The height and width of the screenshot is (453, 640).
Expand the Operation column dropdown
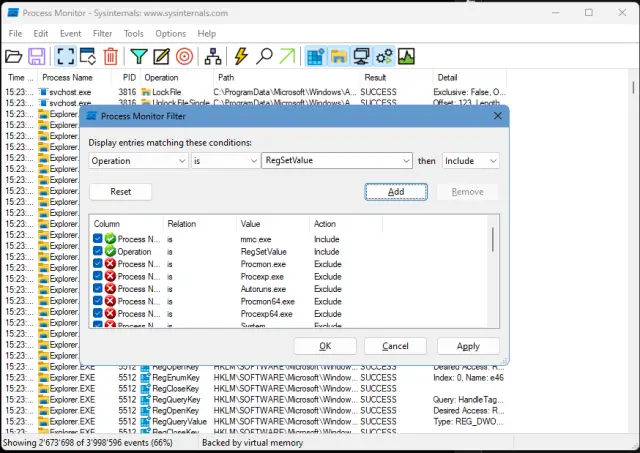click(181, 161)
